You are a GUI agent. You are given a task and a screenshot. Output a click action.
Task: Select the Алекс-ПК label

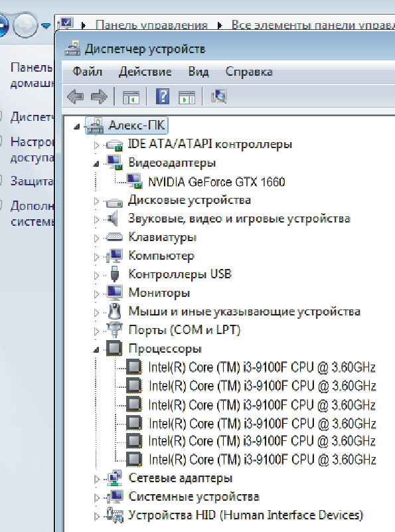(x=137, y=126)
